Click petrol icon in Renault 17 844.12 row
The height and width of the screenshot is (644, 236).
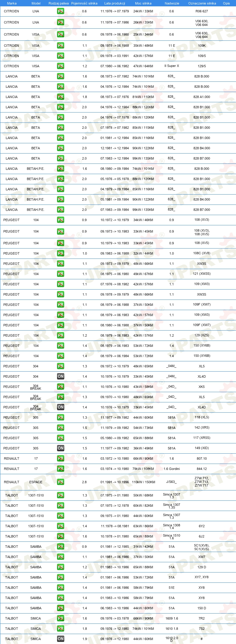pyautogui.click(x=60, y=469)
